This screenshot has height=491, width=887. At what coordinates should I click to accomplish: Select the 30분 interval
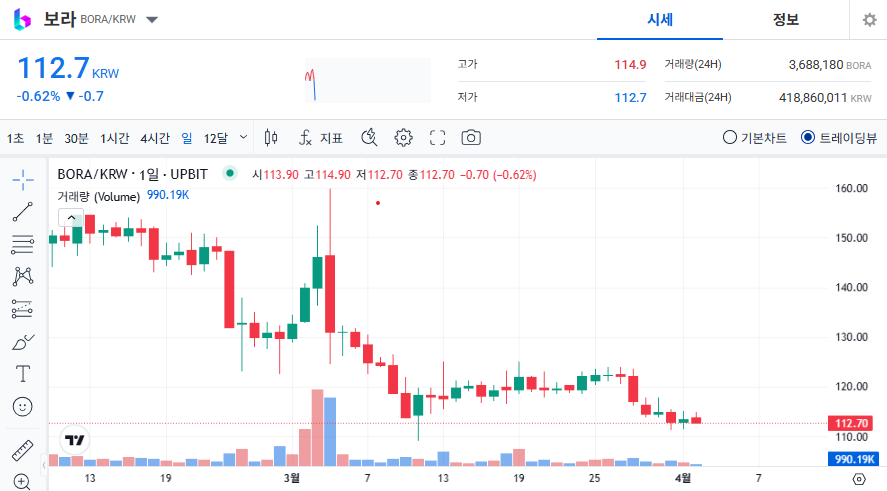[x=76, y=138]
